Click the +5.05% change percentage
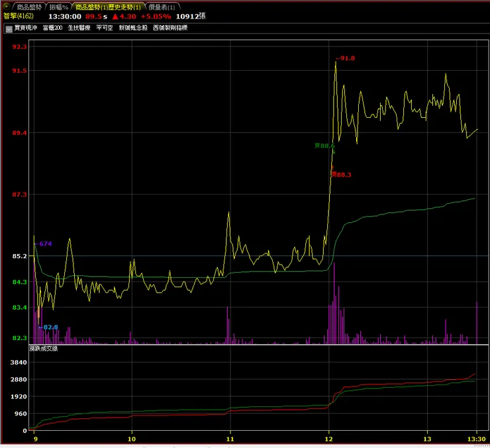The height and width of the screenshot is (448, 490). (156, 17)
